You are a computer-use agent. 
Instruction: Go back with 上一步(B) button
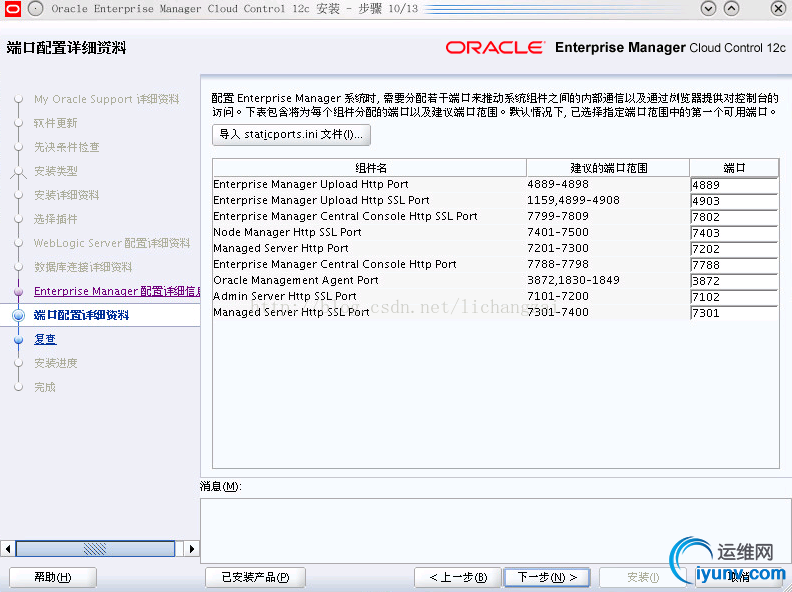click(x=458, y=577)
